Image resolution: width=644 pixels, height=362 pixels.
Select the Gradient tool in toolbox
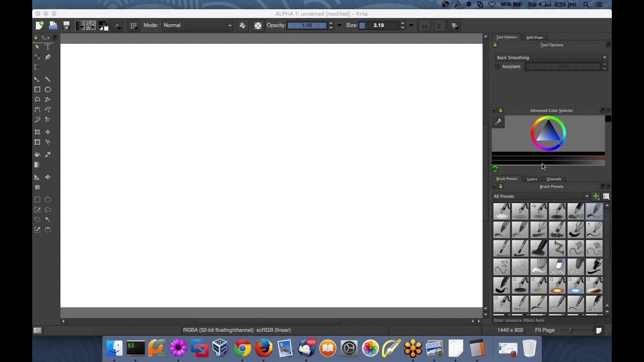(37, 165)
